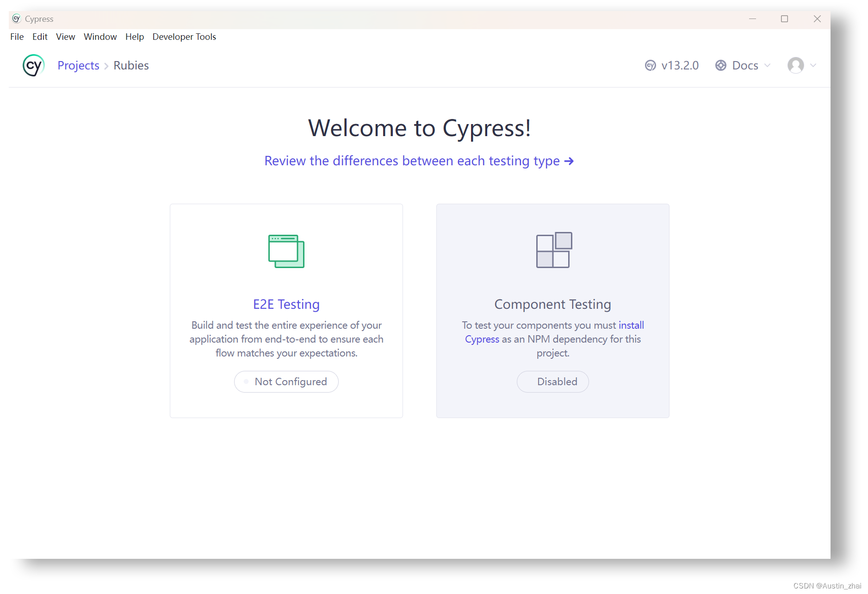
Task: Open the File menu
Action: click(17, 37)
